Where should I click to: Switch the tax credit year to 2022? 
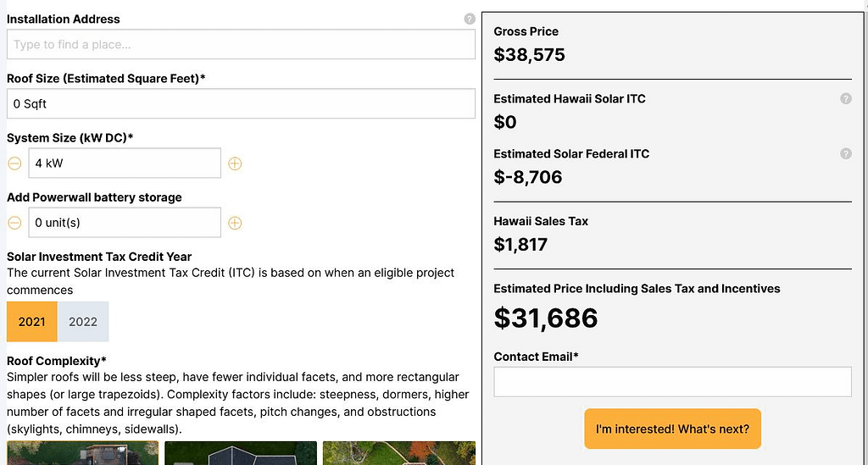click(x=83, y=322)
